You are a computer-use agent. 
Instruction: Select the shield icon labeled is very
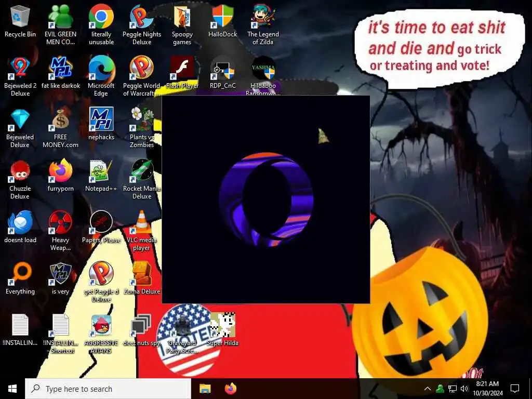(x=60, y=274)
